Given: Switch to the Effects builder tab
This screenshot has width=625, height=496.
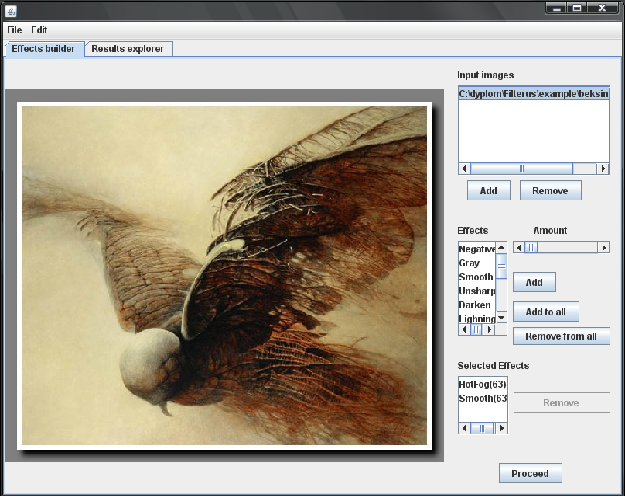Looking at the screenshot, I should (x=44, y=49).
